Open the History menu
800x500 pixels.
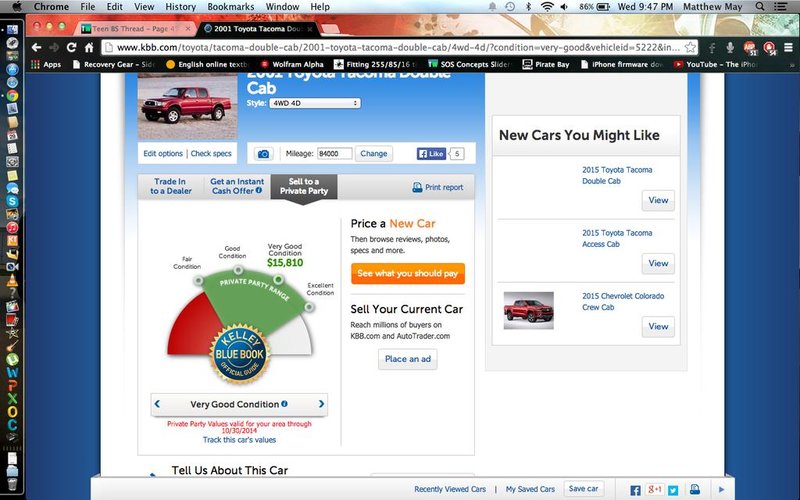[x=181, y=7]
